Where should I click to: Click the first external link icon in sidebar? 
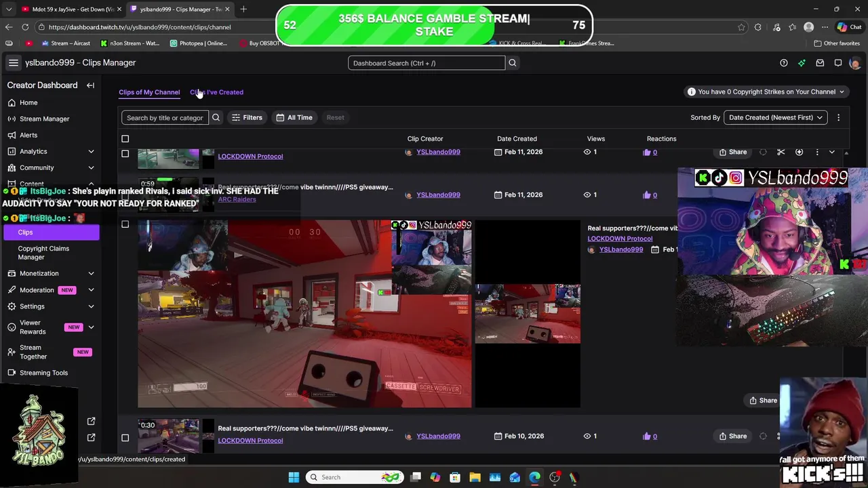click(x=92, y=422)
